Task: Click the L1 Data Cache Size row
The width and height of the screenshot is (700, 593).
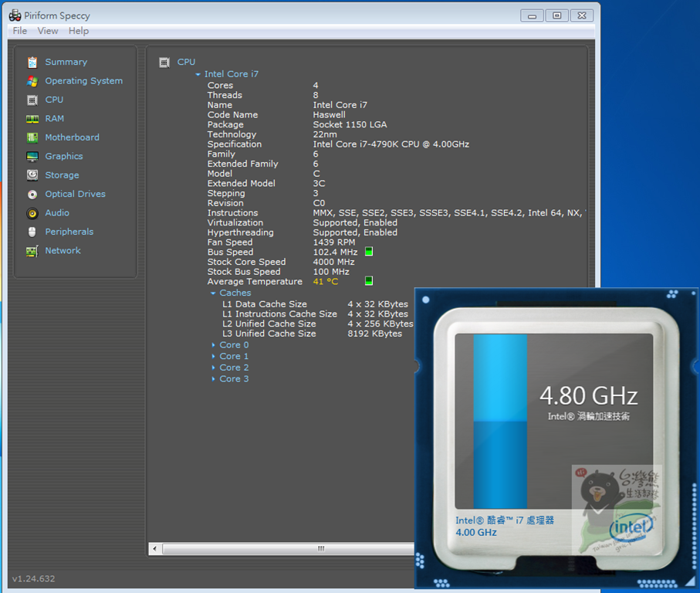Action: (x=315, y=304)
